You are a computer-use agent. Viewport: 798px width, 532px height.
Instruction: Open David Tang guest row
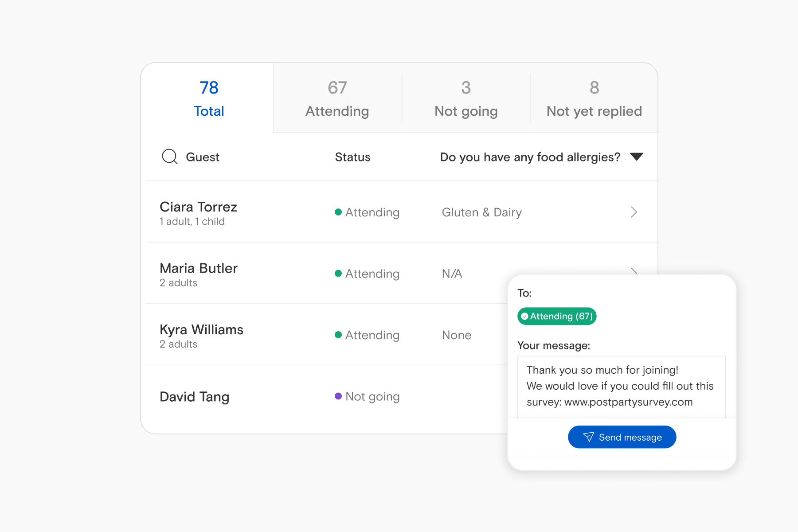pyautogui.click(x=195, y=396)
